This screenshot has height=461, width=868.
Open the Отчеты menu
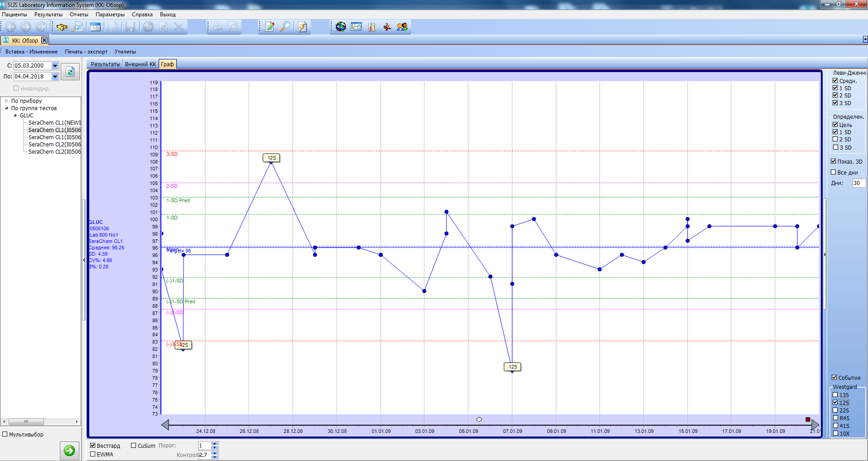pyautogui.click(x=79, y=15)
